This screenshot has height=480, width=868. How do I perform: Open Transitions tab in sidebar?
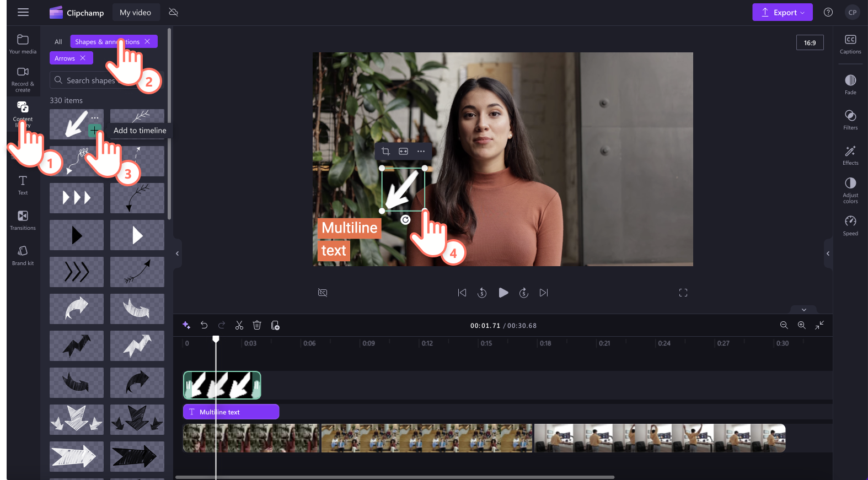[x=23, y=220]
